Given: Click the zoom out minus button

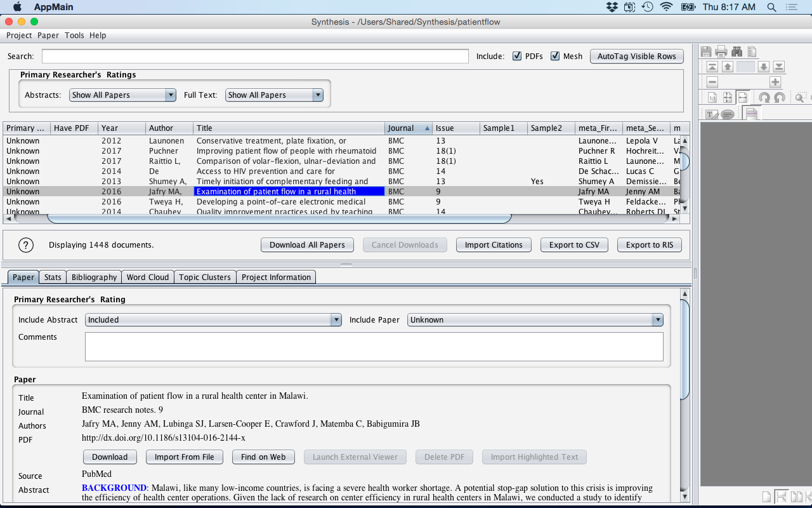Looking at the screenshot, I should point(712,82).
